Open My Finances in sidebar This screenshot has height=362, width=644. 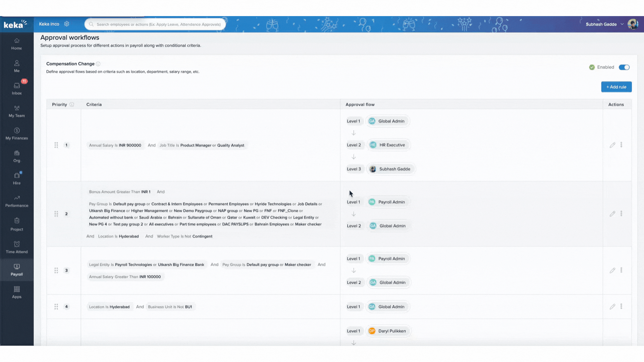tap(17, 133)
